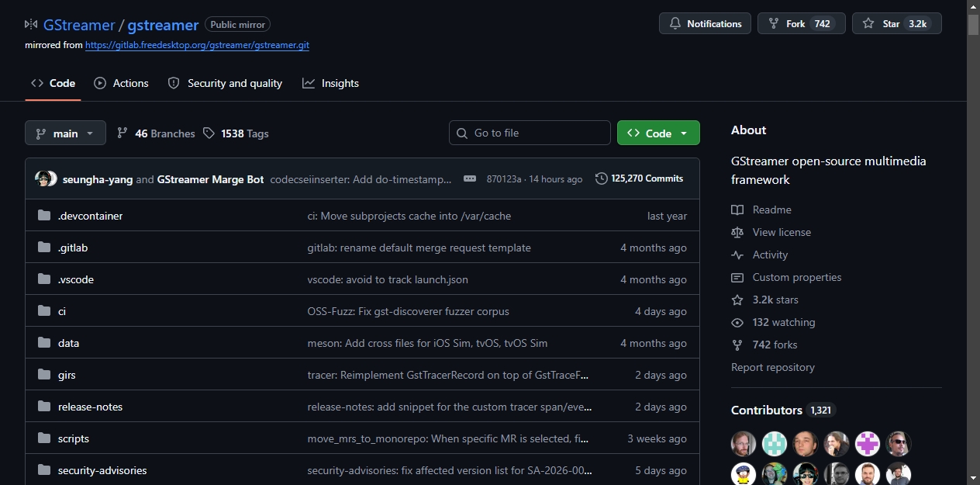This screenshot has width=980, height=485.
Task: Open commit 'gitlab: rename default merge request template'
Action: (419, 248)
